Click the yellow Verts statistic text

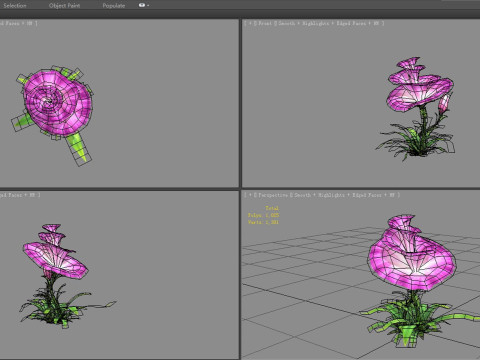[263, 222]
